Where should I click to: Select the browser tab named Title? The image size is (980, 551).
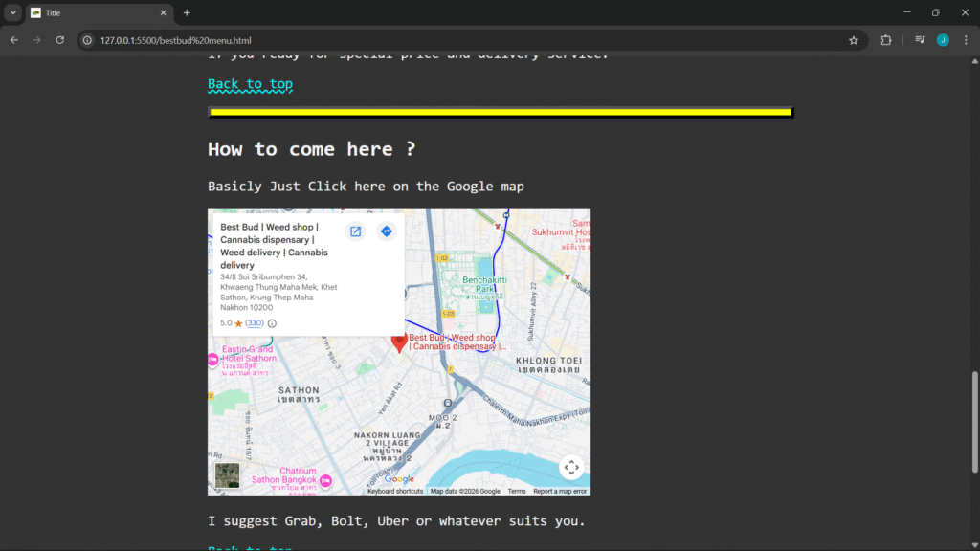pyautogui.click(x=96, y=12)
